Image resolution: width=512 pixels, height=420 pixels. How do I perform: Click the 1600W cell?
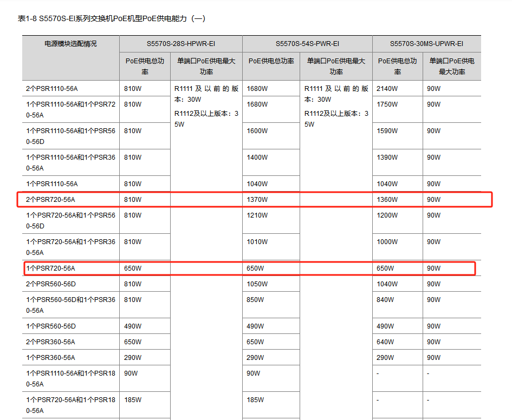[257, 131]
